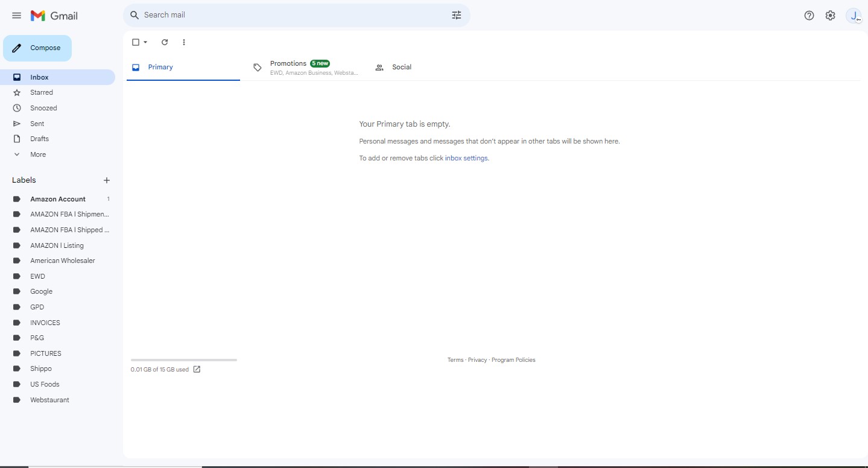
Task: Open the Support help icon
Action: pyautogui.click(x=809, y=16)
